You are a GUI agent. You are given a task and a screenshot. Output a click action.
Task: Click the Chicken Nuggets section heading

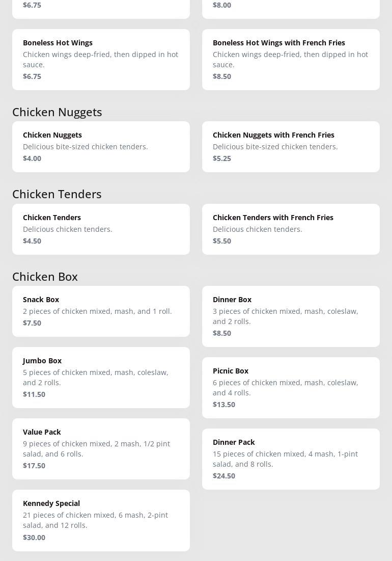(57, 112)
